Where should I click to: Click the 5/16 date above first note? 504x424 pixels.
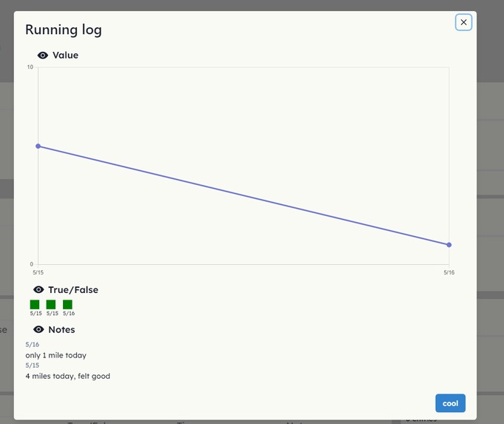pyautogui.click(x=32, y=344)
